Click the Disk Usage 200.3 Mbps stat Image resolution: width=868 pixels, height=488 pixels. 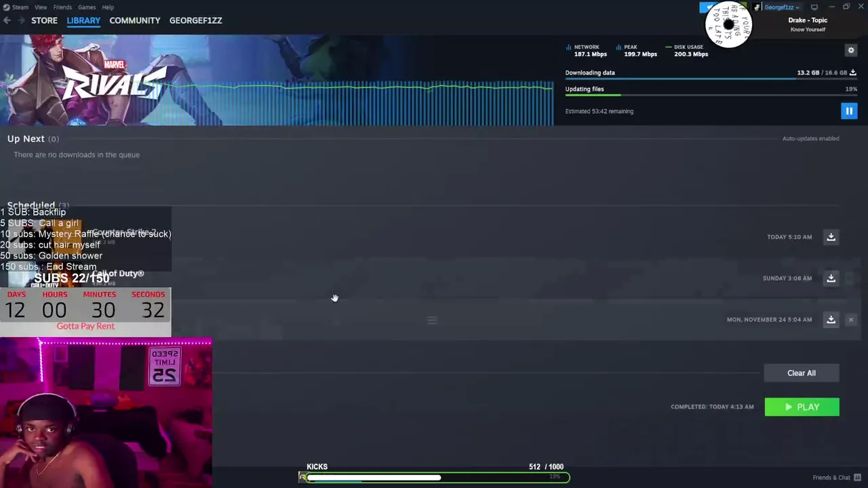tap(687, 51)
